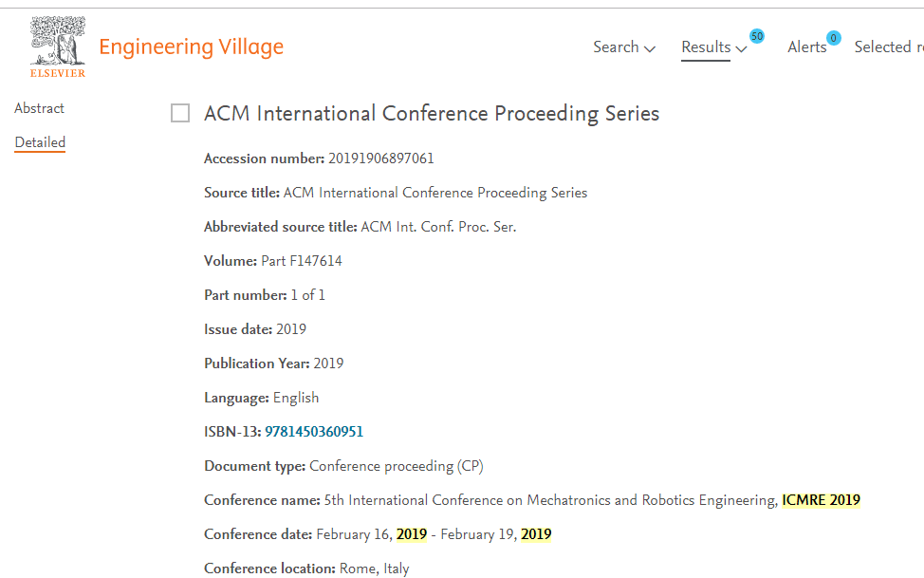Open the ISBN-13 9781450360951 link
The image size is (924, 578).
314,432
